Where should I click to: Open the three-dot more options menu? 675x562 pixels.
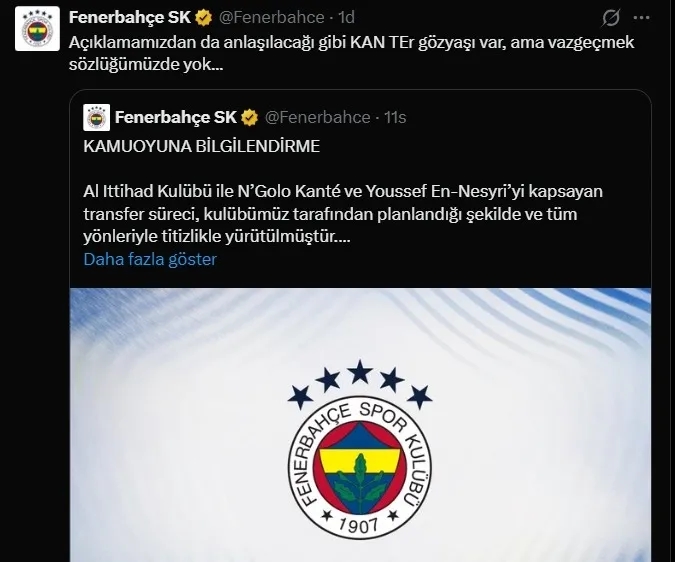click(x=641, y=18)
